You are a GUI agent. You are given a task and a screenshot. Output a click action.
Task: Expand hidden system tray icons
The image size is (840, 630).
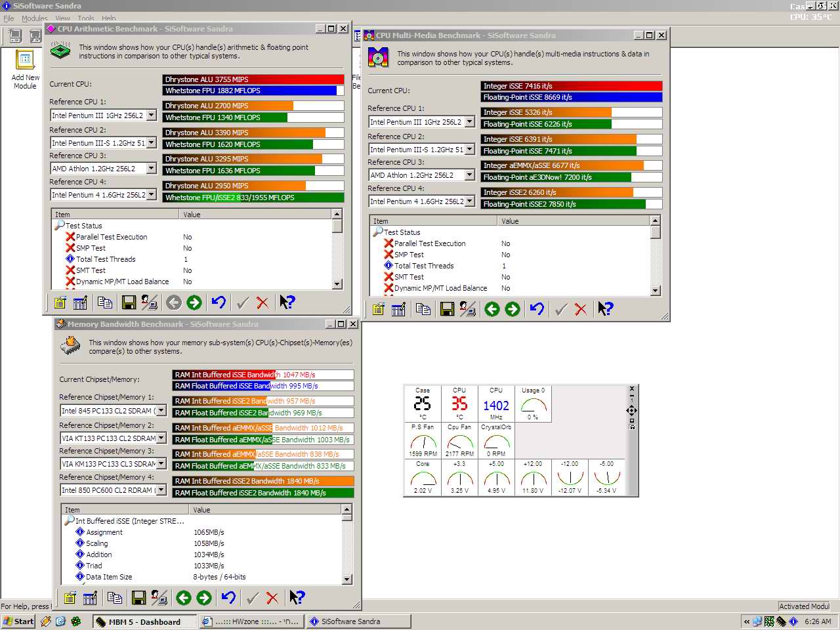[746, 621]
